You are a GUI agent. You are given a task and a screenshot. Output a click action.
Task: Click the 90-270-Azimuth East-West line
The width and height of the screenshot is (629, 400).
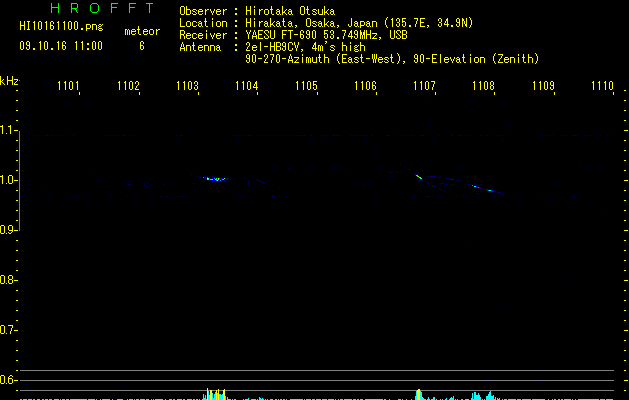(392, 59)
